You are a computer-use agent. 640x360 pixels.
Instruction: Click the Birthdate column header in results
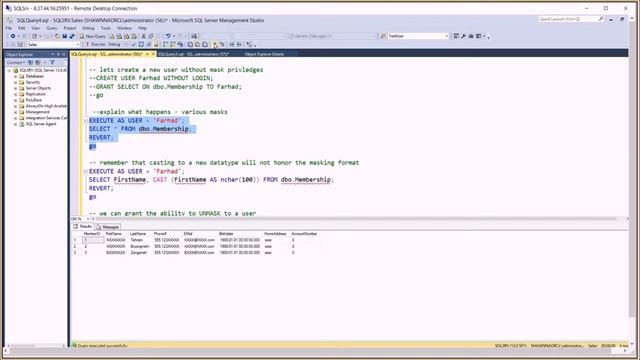pos(226,234)
